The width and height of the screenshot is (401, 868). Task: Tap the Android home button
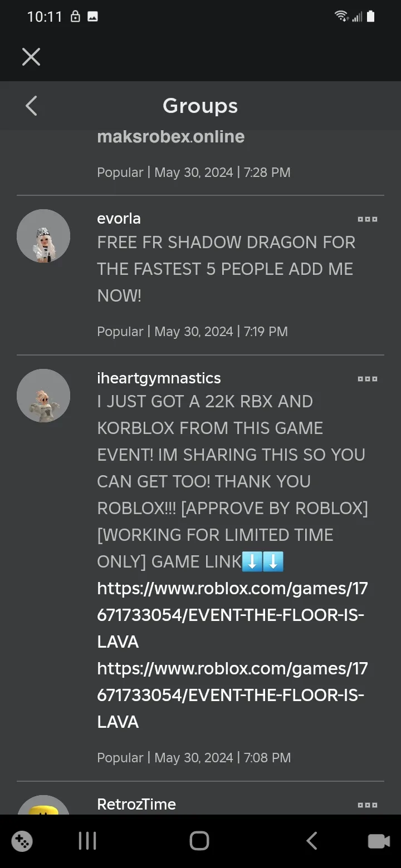tap(199, 841)
